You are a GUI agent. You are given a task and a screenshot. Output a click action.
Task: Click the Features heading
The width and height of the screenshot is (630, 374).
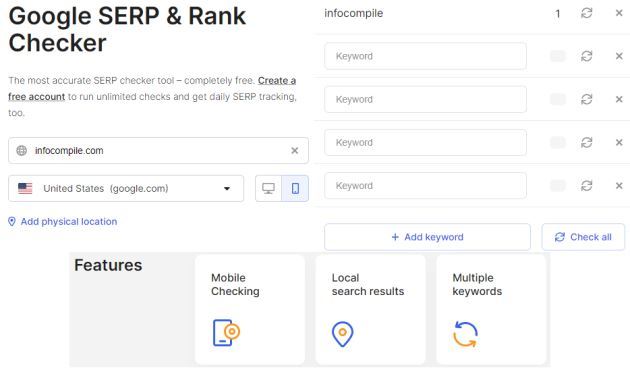click(108, 265)
